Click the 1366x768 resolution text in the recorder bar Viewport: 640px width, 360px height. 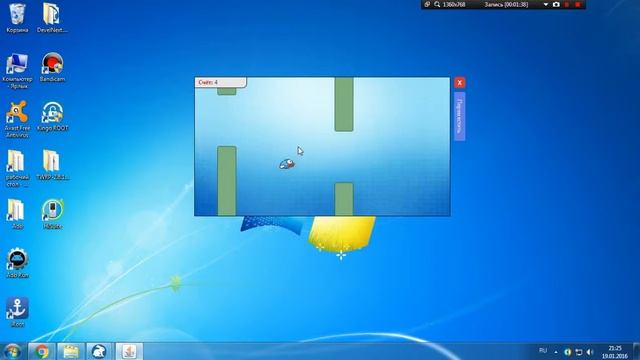point(454,4)
